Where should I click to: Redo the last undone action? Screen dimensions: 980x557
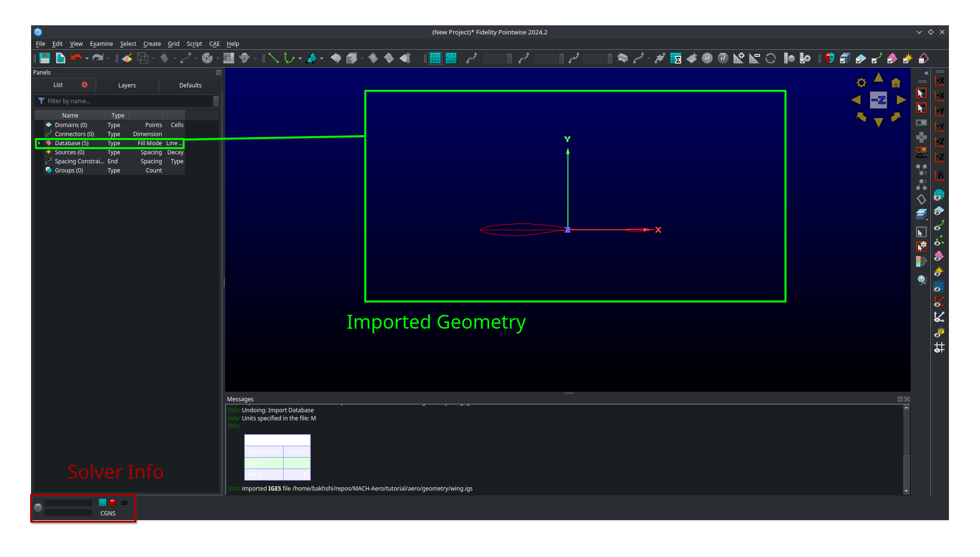coord(98,58)
